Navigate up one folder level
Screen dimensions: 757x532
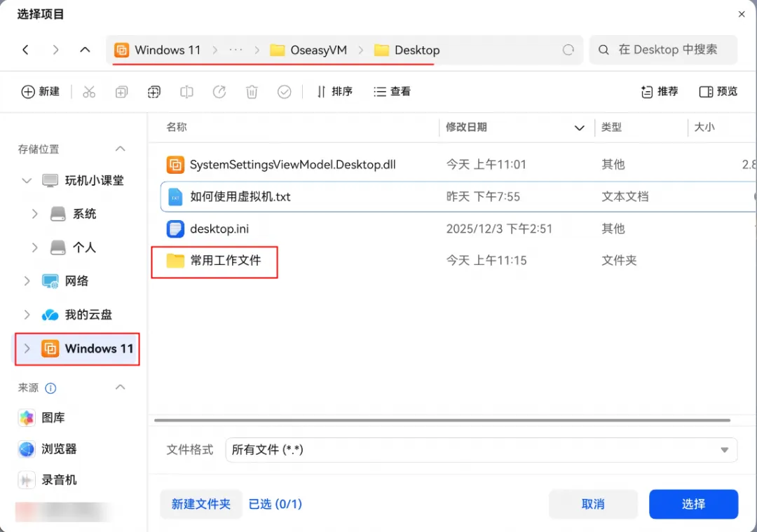tap(85, 50)
